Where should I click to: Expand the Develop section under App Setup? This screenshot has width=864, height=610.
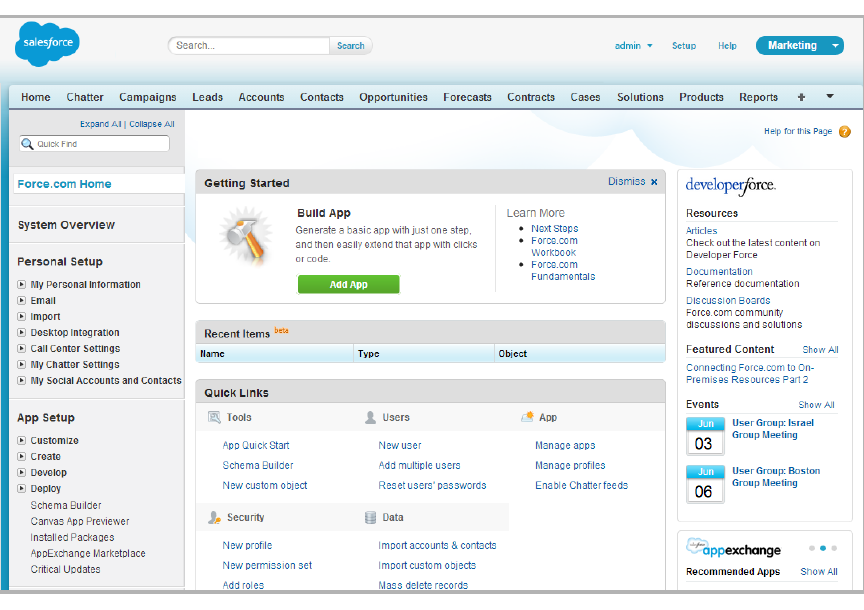[21, 472]
